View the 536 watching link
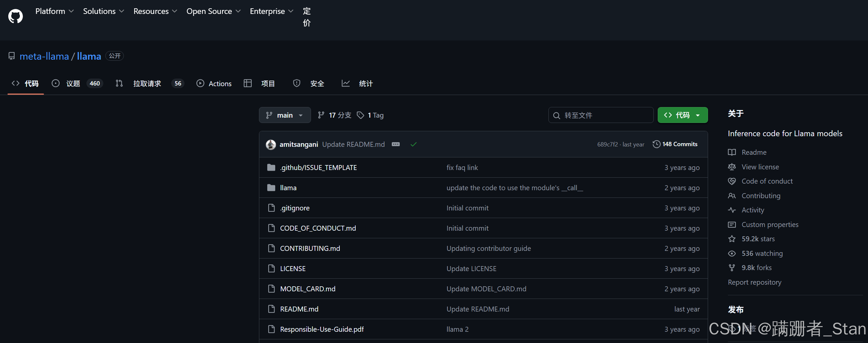868x343 pixels. tap(755, 254)
